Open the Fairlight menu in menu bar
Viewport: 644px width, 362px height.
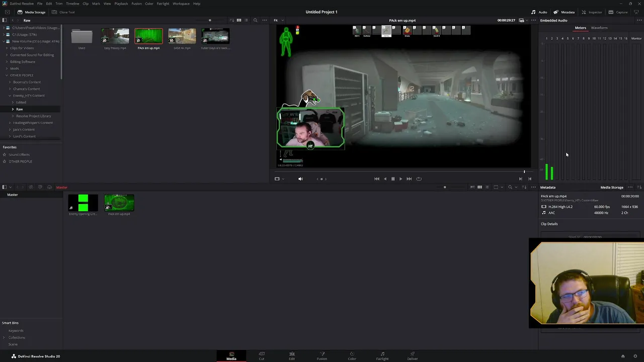(x=163, y=4)
